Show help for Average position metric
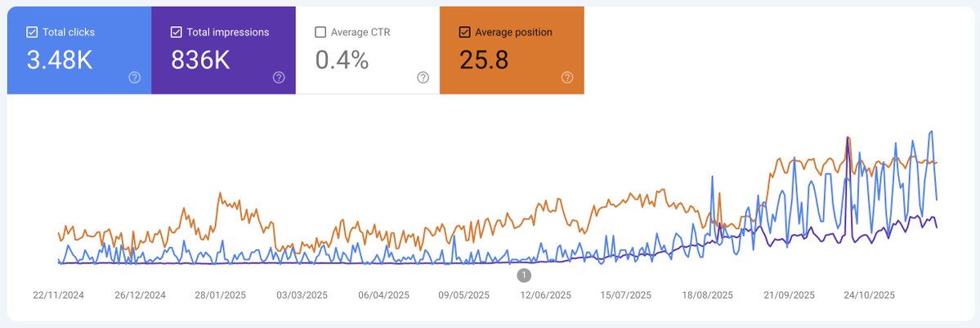 click(567, 78)
